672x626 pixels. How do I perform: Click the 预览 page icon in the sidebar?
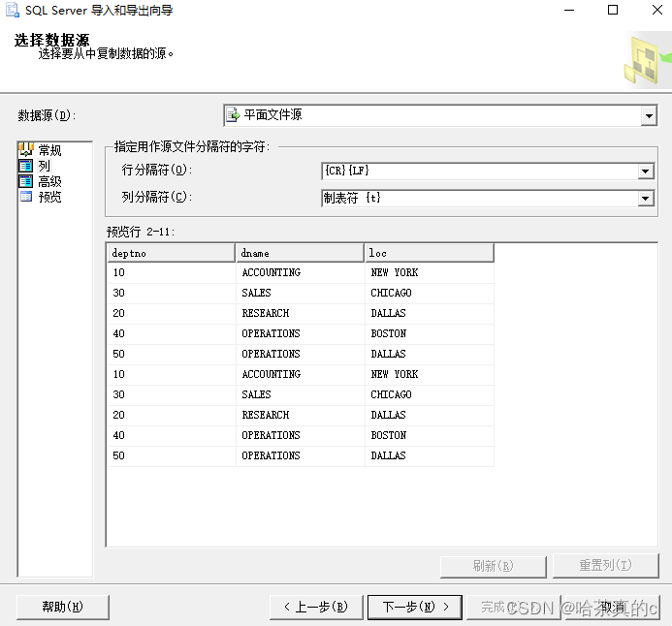(26, 197)
